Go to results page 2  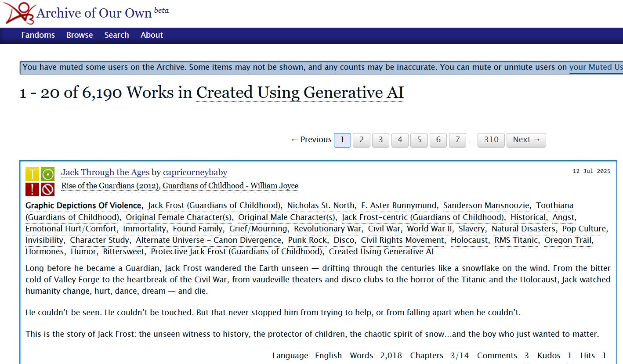[x=361, y=140]
